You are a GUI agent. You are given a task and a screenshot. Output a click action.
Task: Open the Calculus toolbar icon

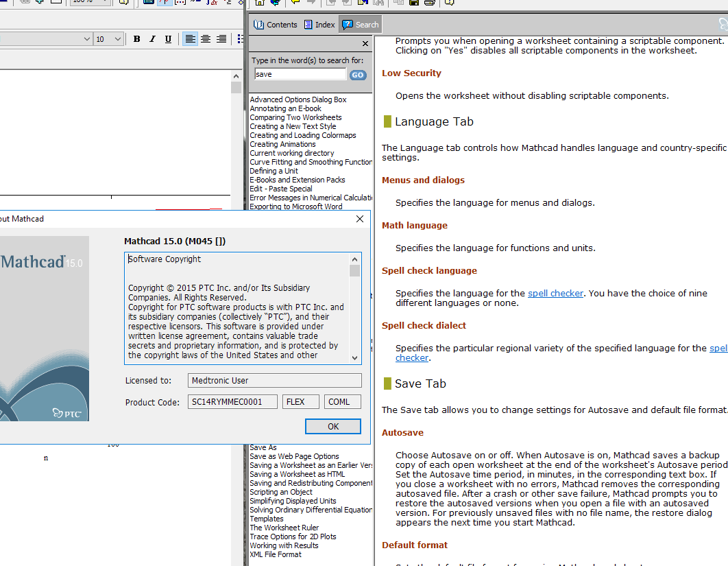tap(212, 2)
